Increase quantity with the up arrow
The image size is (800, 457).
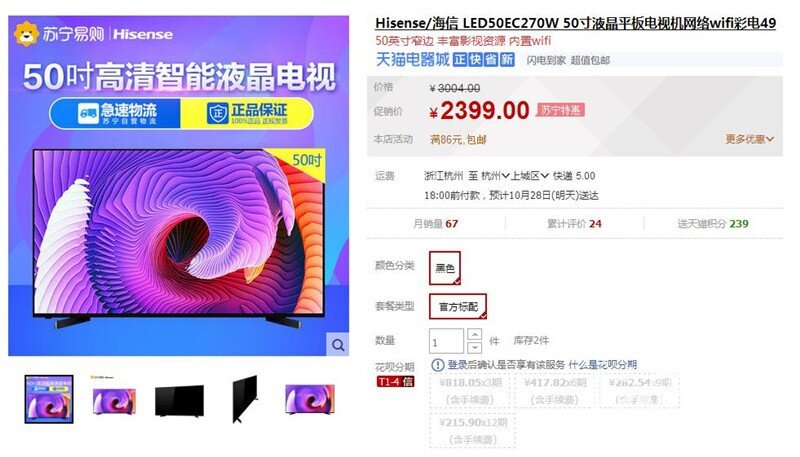(x=474, y=334)
